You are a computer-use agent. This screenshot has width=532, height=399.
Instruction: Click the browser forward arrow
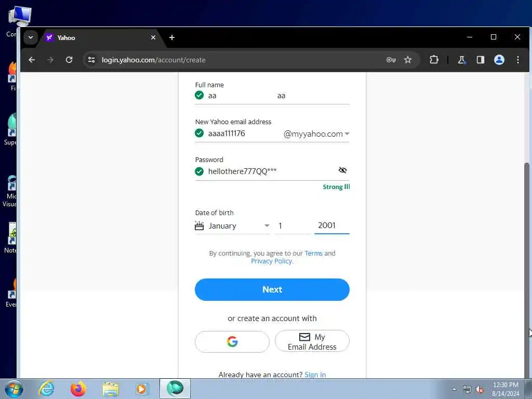[50, 60]
